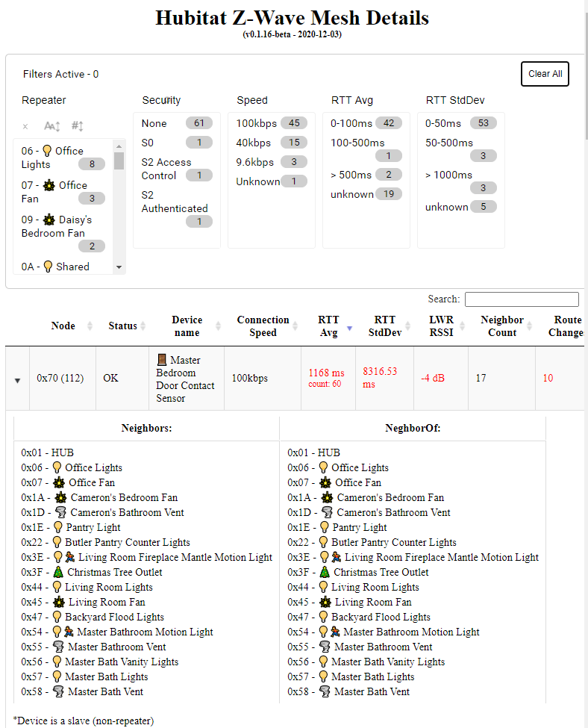This screenshot has width=588, height=728.
Task: Click Christmas Tree Outlet icon in NeighborOf
Action: tap(325, 572)
